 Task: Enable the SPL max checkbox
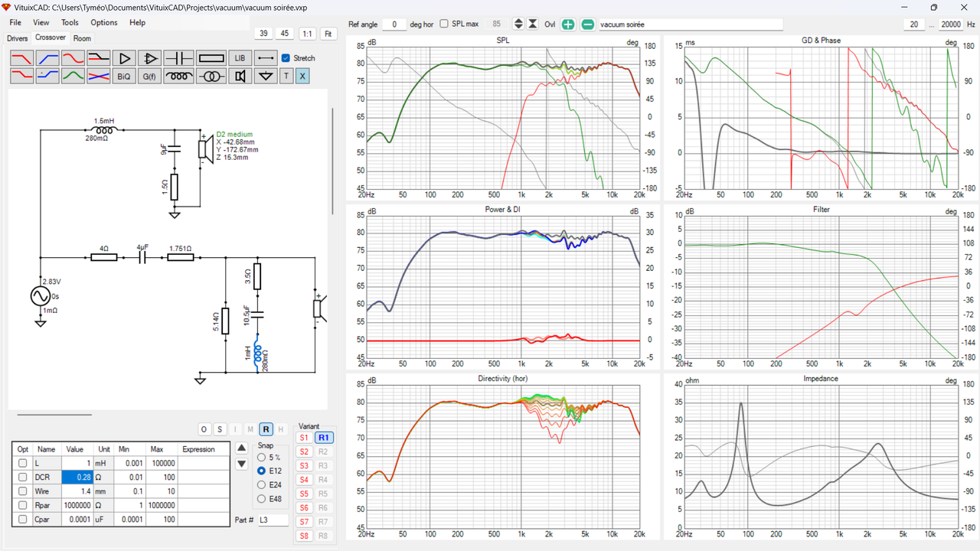[443, 24]
